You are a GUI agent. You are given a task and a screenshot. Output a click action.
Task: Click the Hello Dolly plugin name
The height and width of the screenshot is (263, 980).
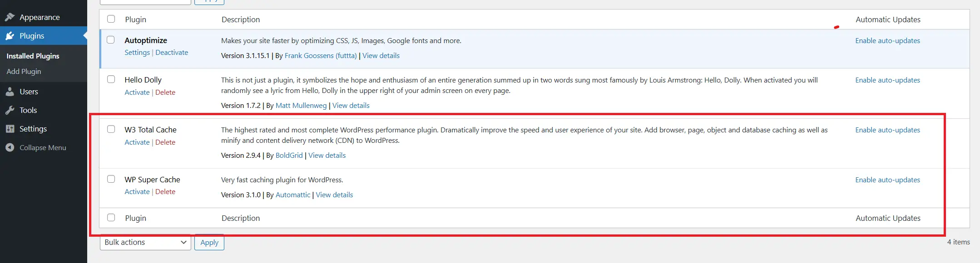[143, 80]
